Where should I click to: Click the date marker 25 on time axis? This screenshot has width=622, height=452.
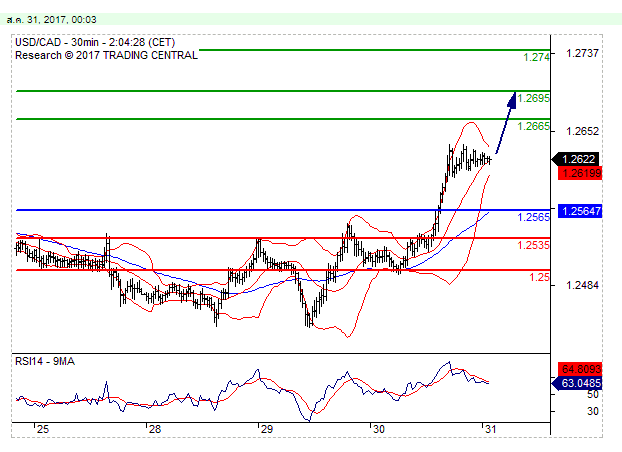coord(43,429)
